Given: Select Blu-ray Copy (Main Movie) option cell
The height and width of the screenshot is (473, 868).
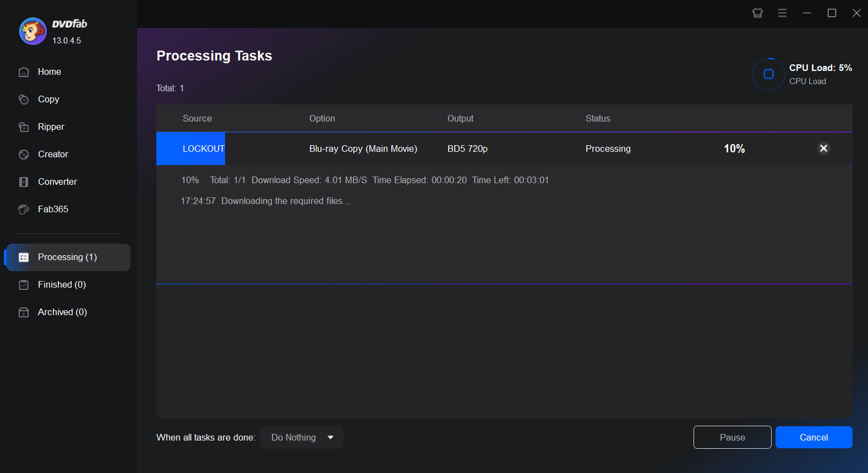Looking at the screenshot, I should (x=363, y=149).
